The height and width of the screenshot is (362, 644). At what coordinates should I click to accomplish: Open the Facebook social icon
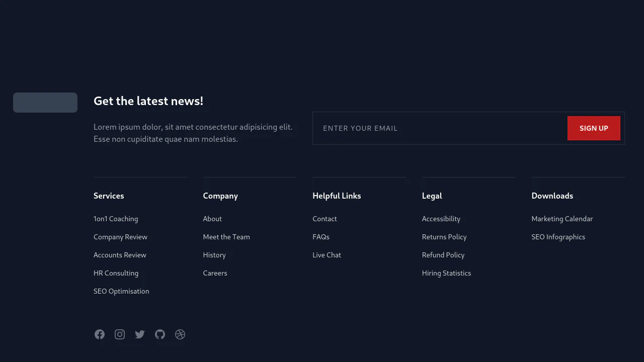(100, 334)
